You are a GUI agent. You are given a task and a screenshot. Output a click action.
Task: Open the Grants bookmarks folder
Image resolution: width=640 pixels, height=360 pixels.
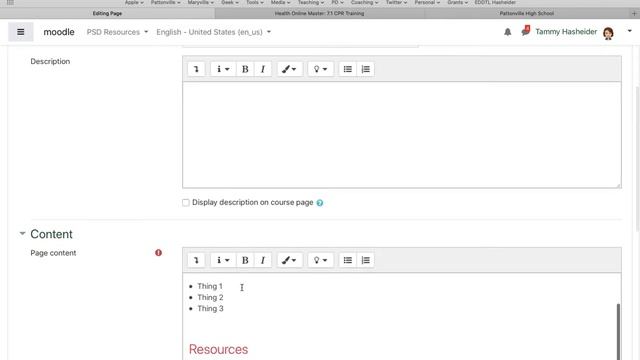[x=457, y=2]
